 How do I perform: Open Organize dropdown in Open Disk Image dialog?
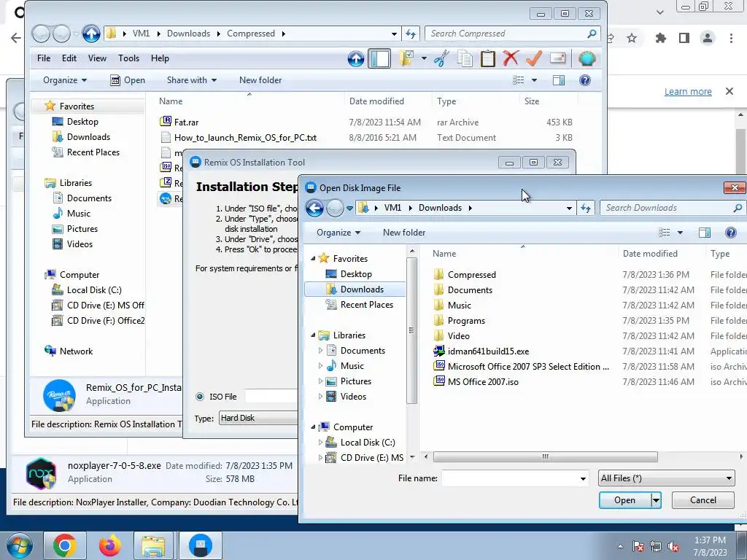pyautogui.click(x=338, y=233)
